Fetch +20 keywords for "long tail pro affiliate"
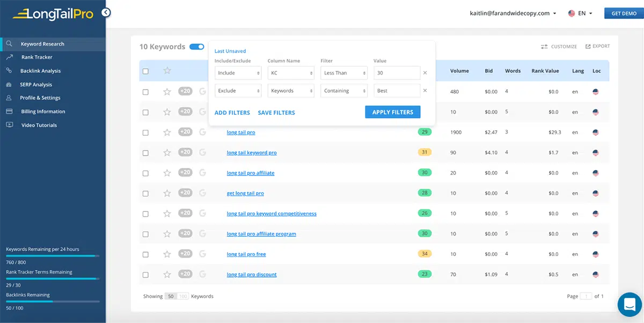 point(185,173)
